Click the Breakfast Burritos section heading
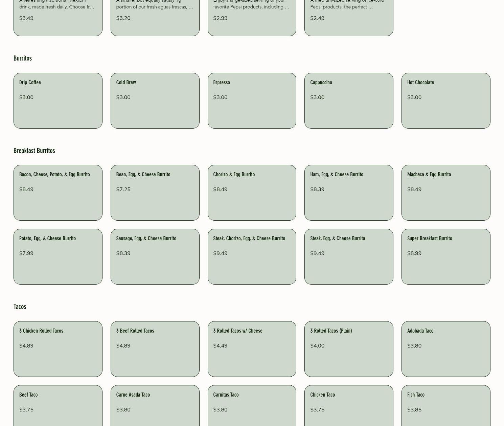 [x=34, y=151]
